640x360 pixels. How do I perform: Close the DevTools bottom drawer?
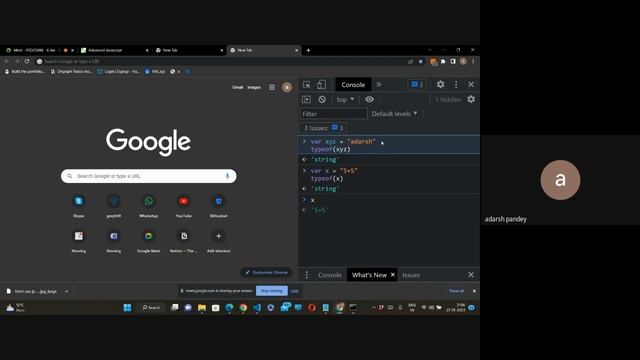coord(471,275)
